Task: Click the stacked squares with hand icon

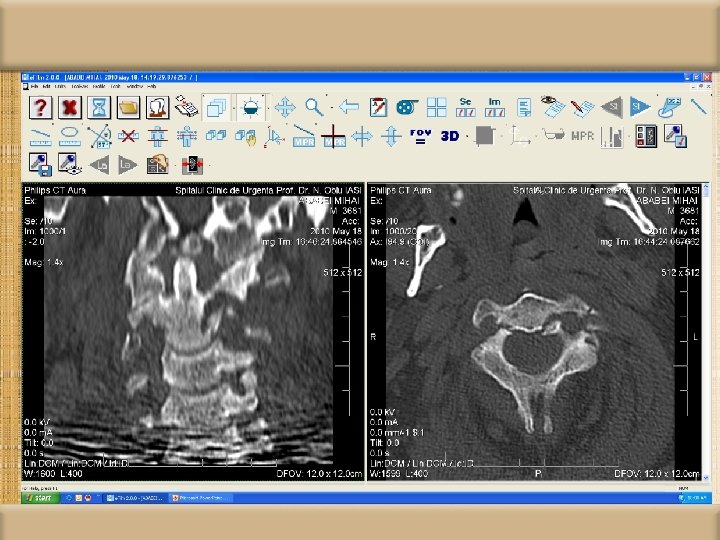Action: click(x=245, y=137)
